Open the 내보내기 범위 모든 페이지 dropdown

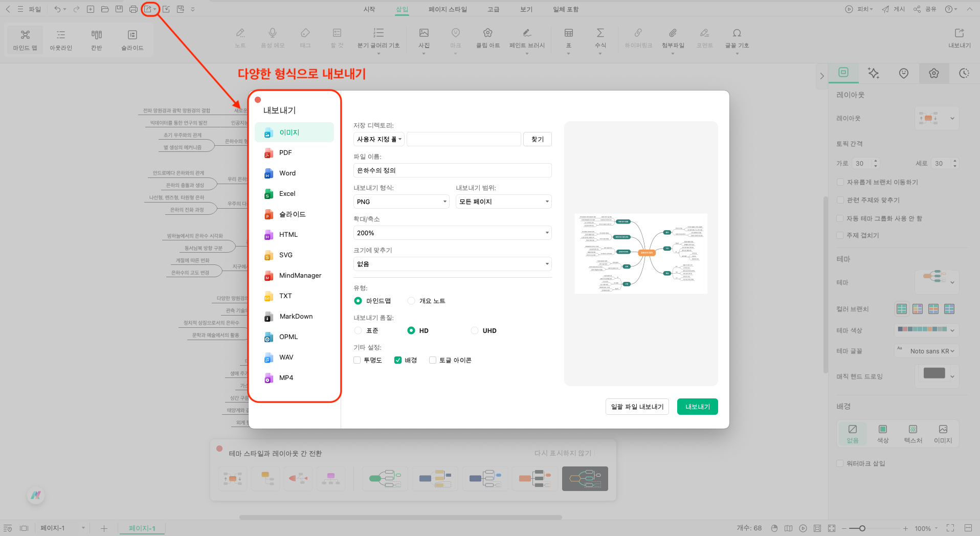pos(503,202)
